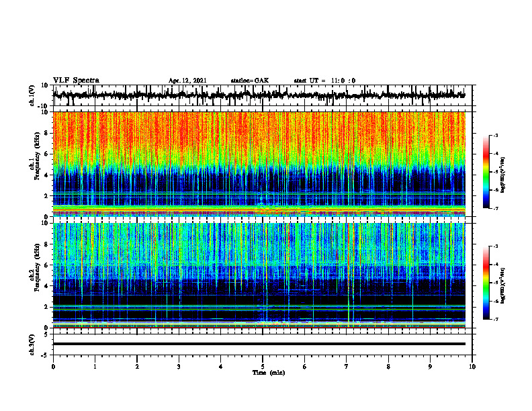The width and height of the screenshot is (532, 411).
Task: Click the "0" tick on the time axis
Action: 53,367
